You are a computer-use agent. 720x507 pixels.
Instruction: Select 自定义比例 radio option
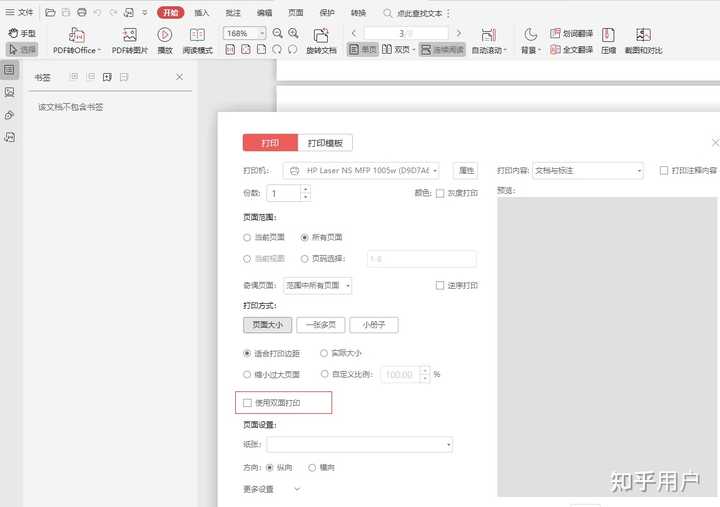pyautogui.click(x=324, y=374)
